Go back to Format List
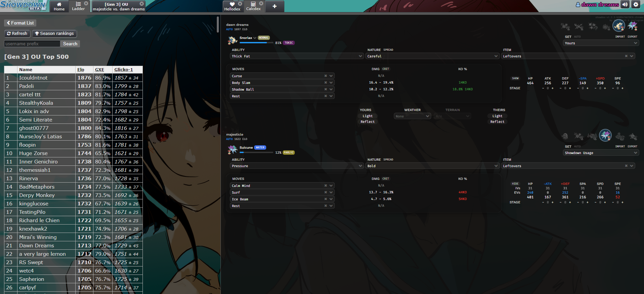The height and width of the screenshot is (294, 644). [20, 23]
